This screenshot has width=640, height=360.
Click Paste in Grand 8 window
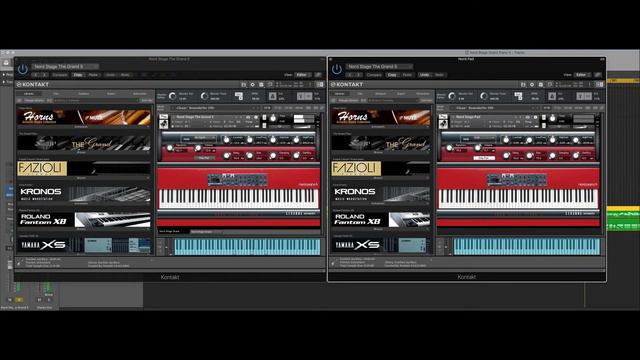[93, 75]
